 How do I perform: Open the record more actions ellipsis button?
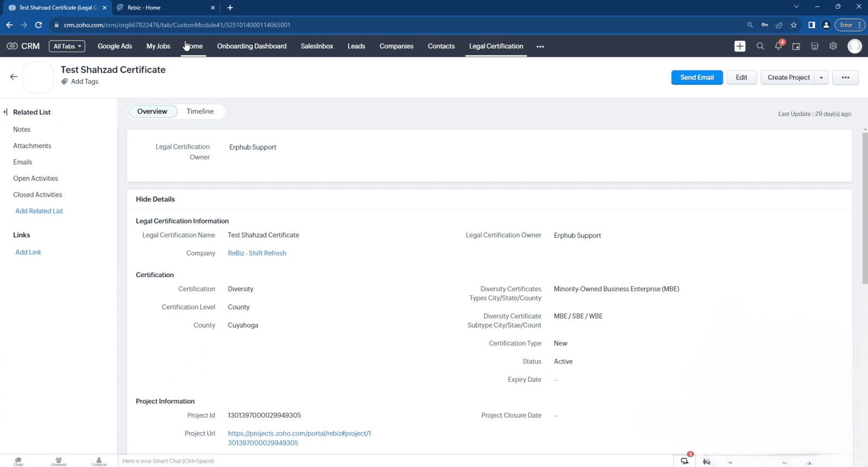(846, 78)
